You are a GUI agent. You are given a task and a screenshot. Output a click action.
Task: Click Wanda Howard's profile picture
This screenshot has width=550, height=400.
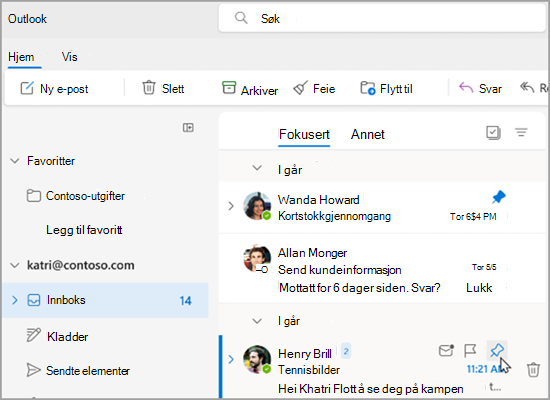257,206
